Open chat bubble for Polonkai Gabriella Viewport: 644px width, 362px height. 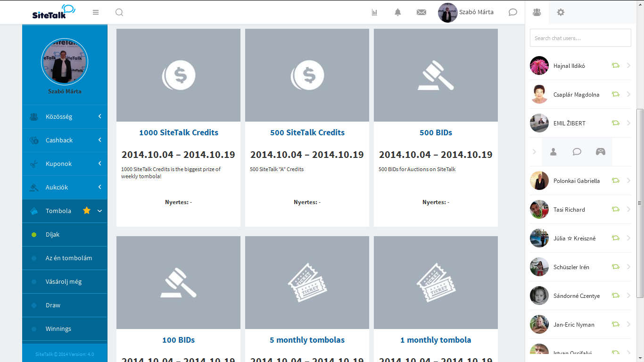[x=615, y=181]
